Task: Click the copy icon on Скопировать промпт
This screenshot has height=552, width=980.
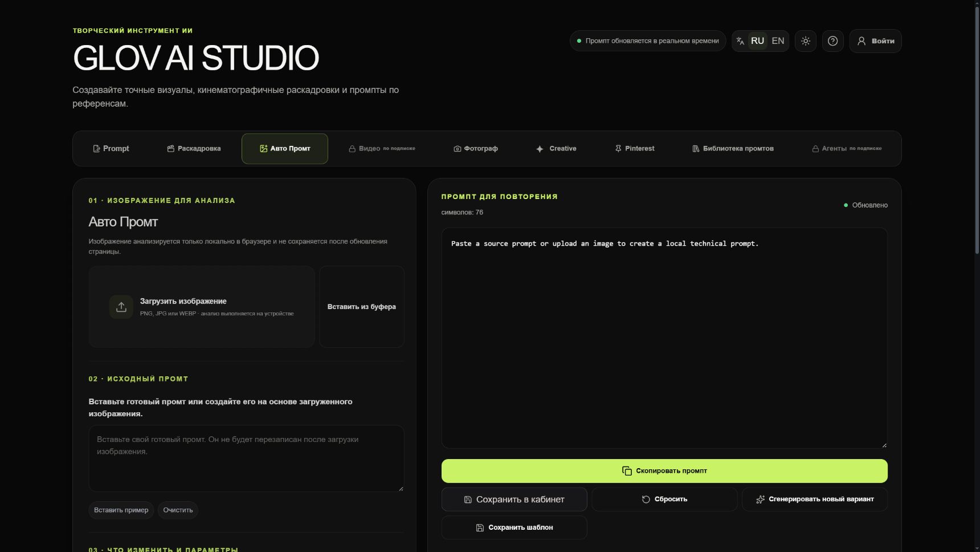Action: click(x=627, y=471)
